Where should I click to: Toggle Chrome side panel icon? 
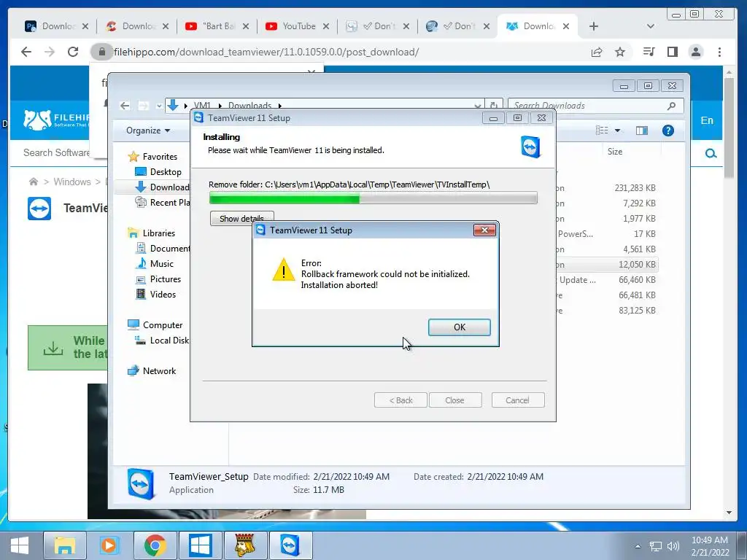(672, 52)
